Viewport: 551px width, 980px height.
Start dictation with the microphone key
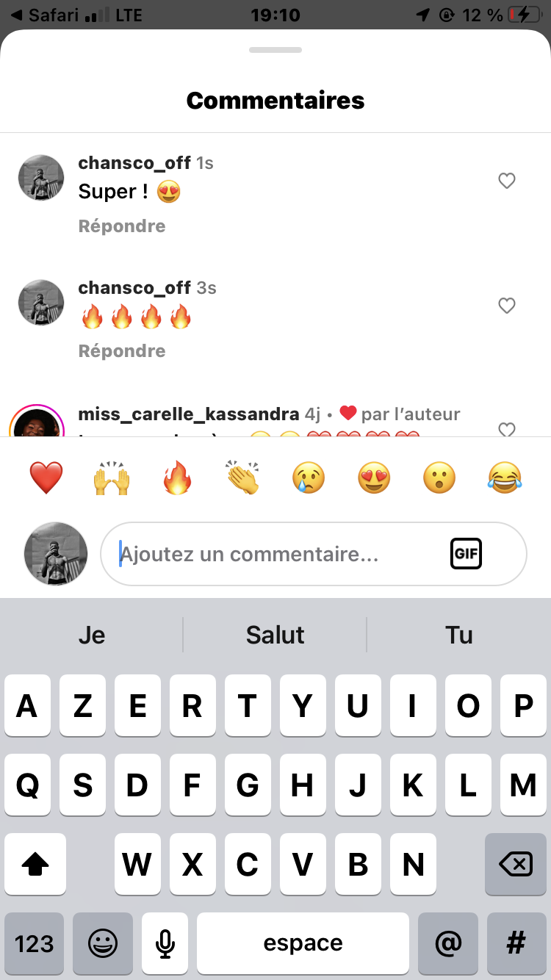pos(165,944)
